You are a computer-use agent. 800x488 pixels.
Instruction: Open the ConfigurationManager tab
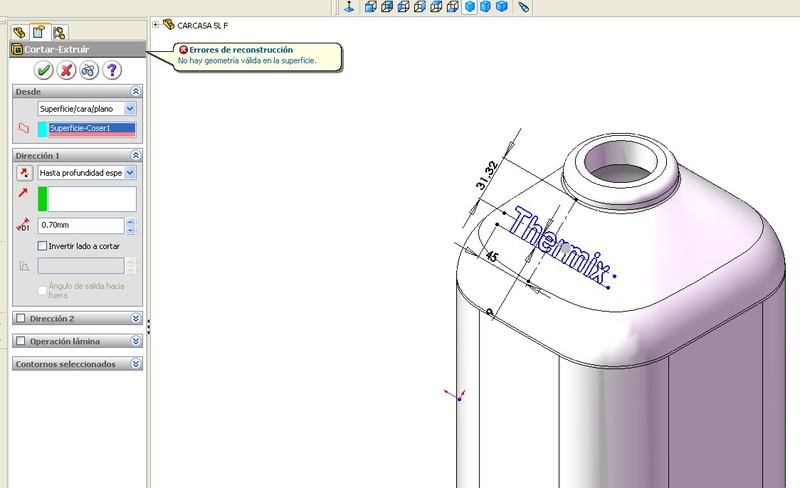click(x=59, y=33)
